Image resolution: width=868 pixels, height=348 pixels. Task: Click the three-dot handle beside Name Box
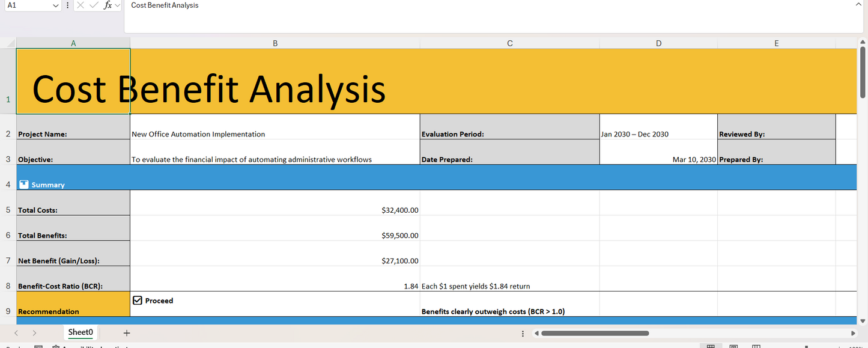67,5
